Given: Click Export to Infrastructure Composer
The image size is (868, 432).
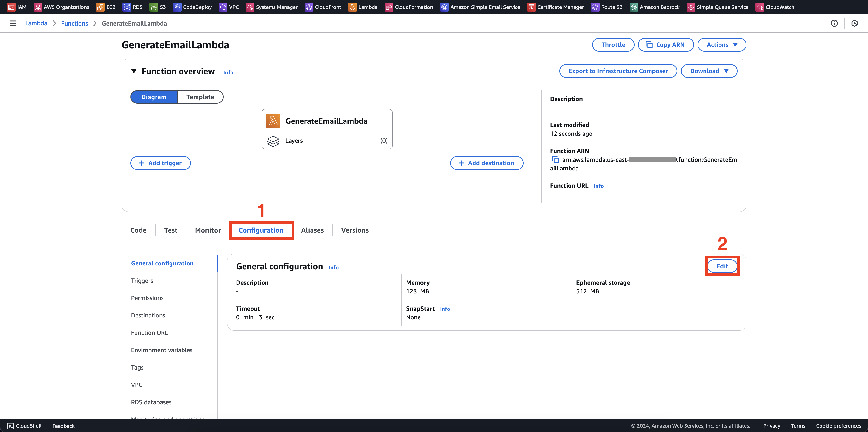Looking at the screenshot, I should (x=618, y=71).
